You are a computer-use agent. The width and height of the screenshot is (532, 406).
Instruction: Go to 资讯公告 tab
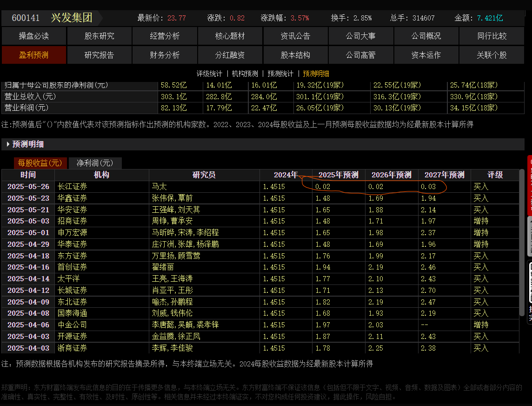295,36
